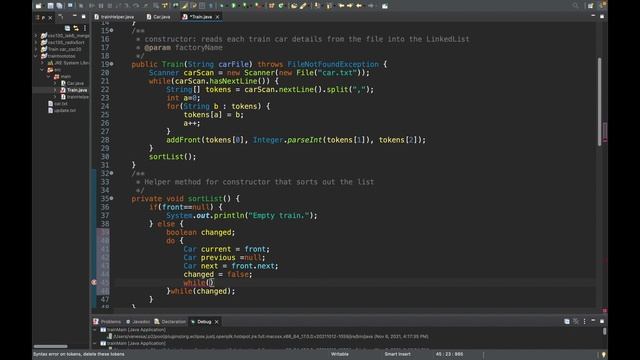Viewport: 640px width, 360px height.
Task: Collapse the main package node
Action: click(49, 76)
